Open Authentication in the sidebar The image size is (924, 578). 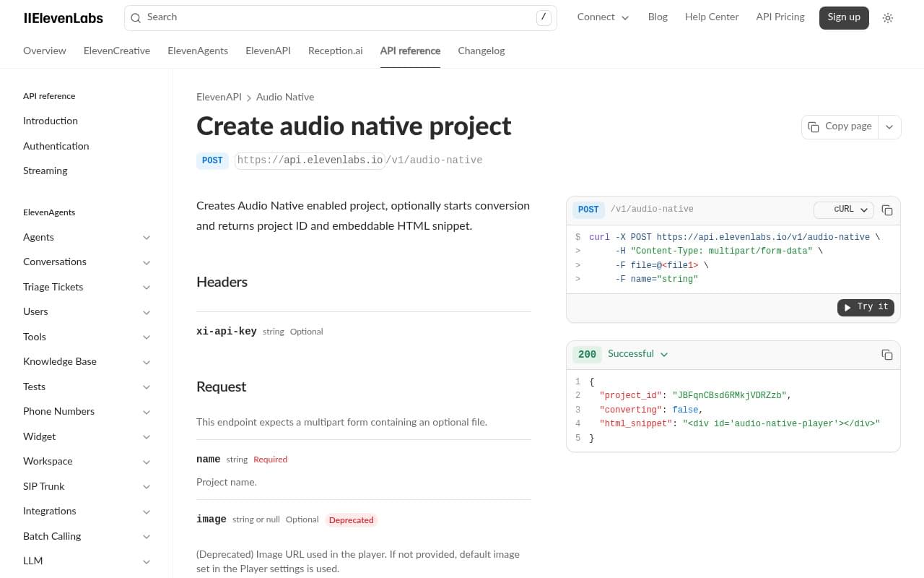[x=56, y=146]
